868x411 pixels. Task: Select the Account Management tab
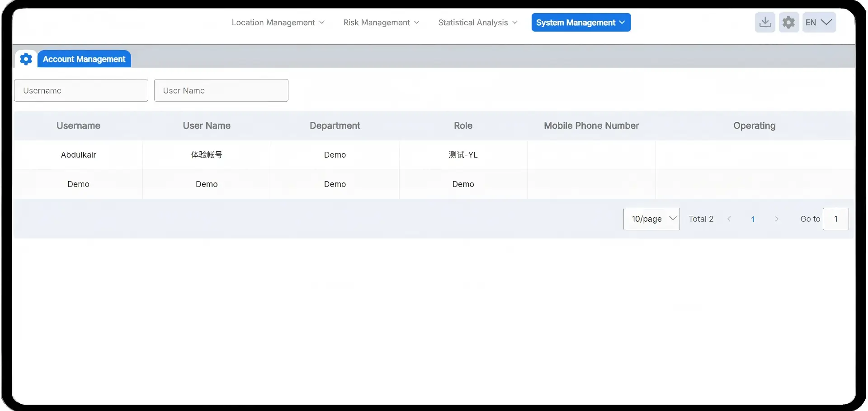coord(84,59)
